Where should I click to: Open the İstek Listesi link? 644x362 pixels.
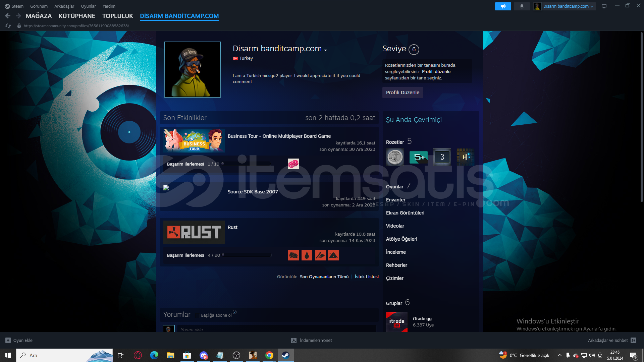click(x=367, y=277)
